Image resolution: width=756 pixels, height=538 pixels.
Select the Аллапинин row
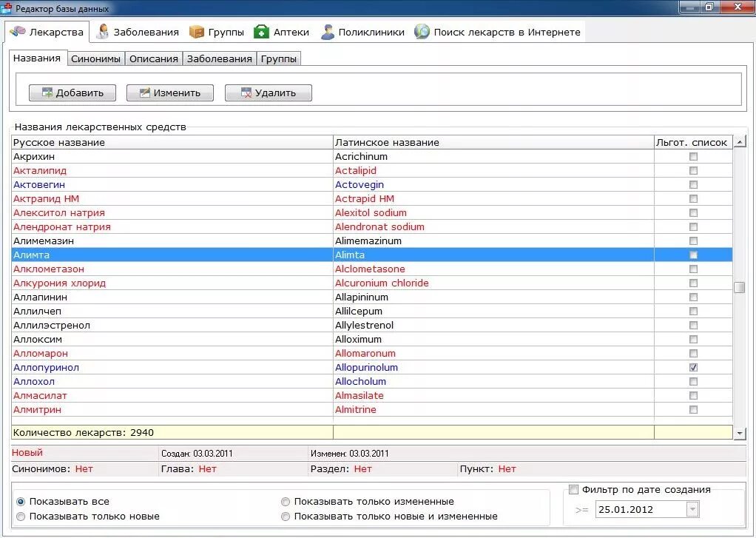click(x=372, y=297)
